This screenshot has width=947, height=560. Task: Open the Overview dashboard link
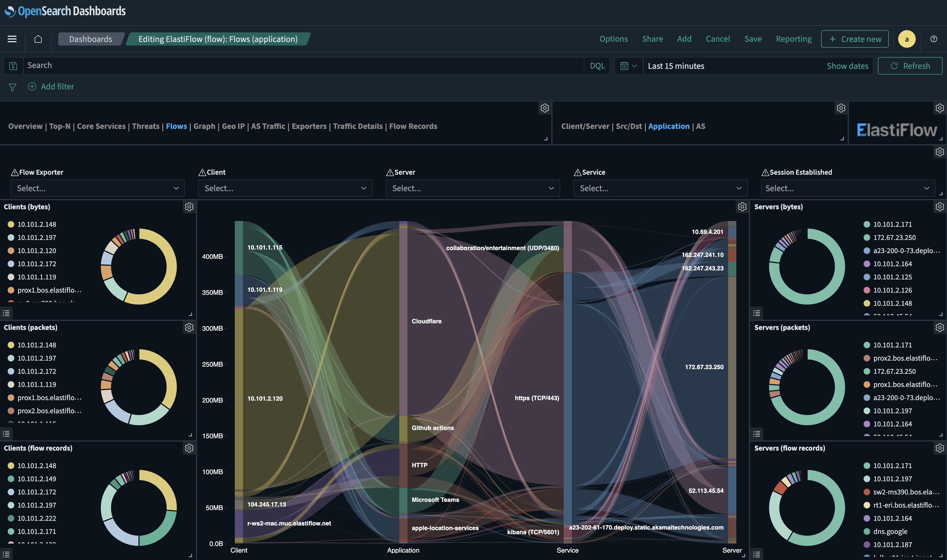[25, 126]
